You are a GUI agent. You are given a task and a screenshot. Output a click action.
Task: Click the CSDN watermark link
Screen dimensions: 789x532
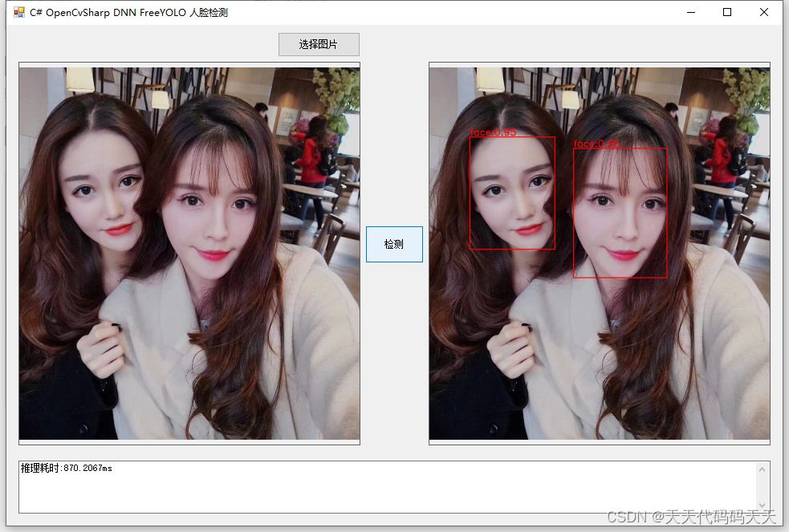(x=690, y=518)
